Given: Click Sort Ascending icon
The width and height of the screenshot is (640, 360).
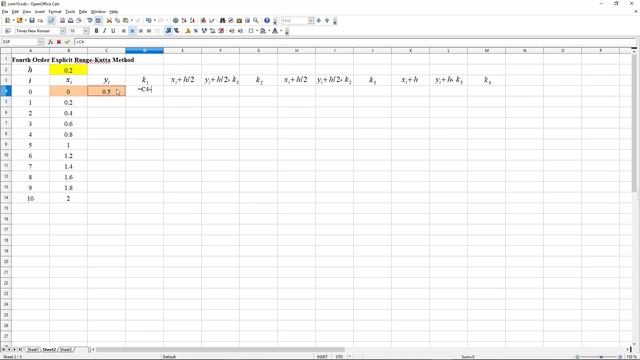Looking at the screenshot, I should (184, 20).
